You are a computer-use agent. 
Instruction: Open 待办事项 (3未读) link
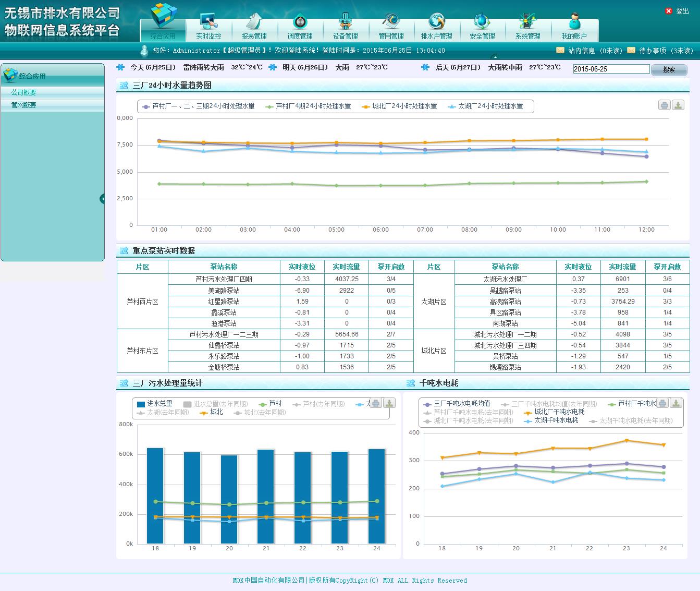pyautogui.click(x=666, y=51)
